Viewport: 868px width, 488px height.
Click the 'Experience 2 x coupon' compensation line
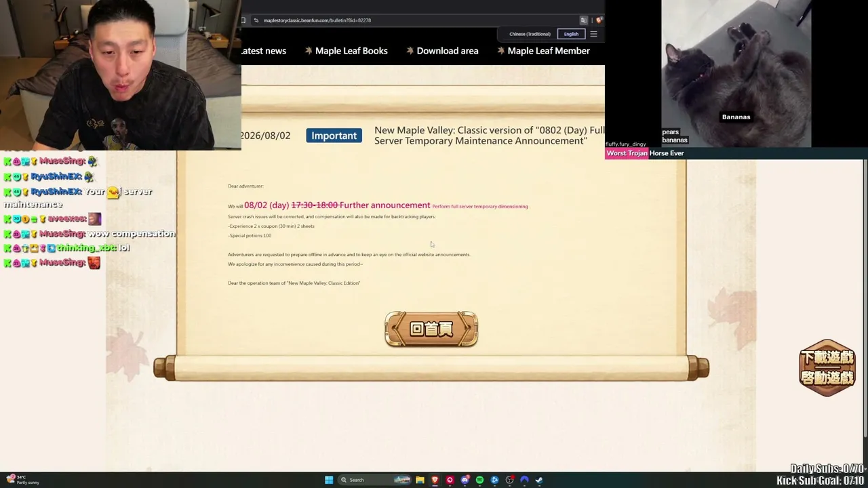point(271,226)
